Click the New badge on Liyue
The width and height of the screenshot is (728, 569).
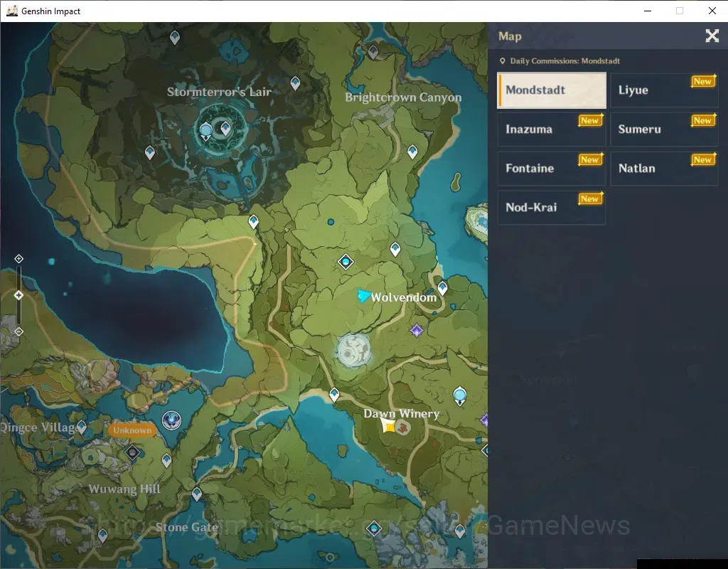[703, 81]
